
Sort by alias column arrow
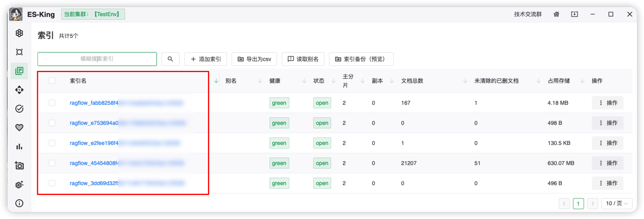(260, 81)
